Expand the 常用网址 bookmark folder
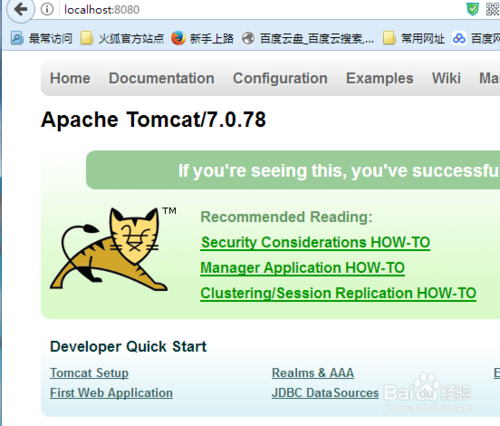 pos(414,38)
